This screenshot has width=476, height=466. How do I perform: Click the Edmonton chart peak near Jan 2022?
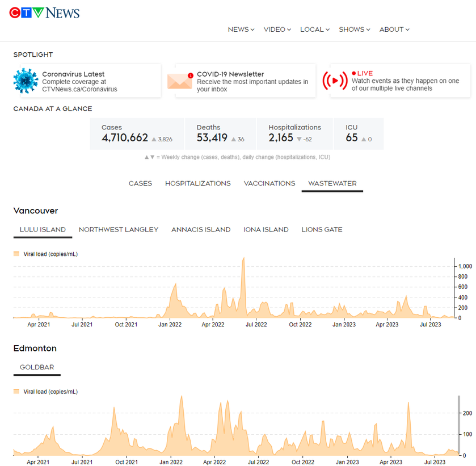point(182,397)
